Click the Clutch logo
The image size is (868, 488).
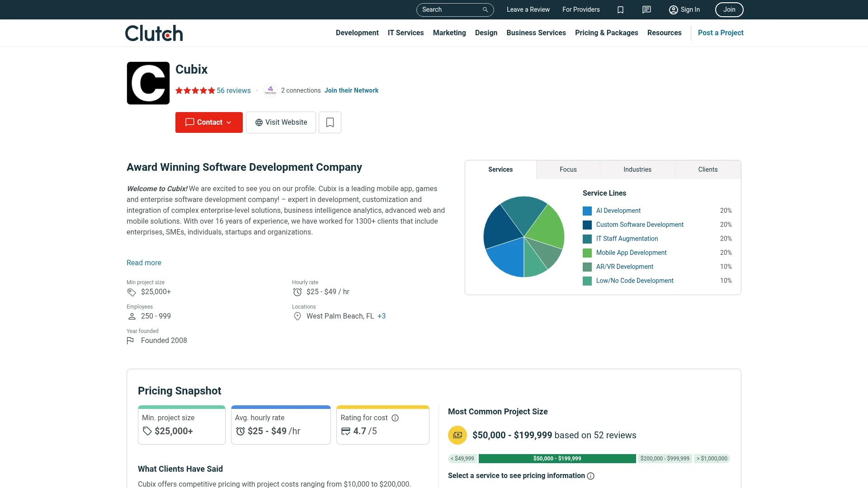(x=154, y=33)
